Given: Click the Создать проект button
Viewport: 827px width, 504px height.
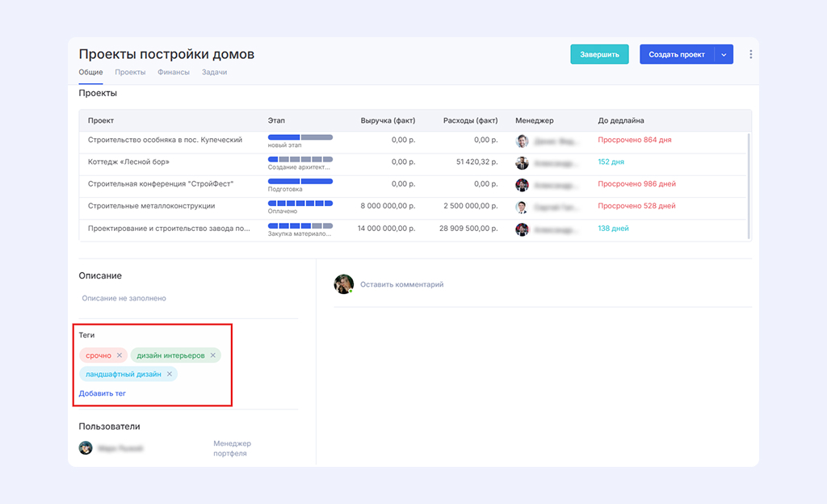Looking at the screenshot, I should coord(677,55).
